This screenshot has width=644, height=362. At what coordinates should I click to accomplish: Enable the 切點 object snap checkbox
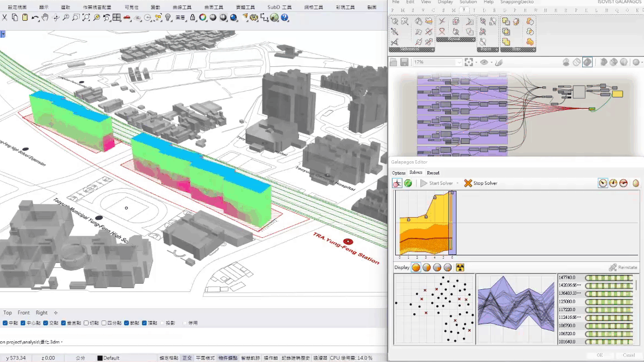coord(86,323)
